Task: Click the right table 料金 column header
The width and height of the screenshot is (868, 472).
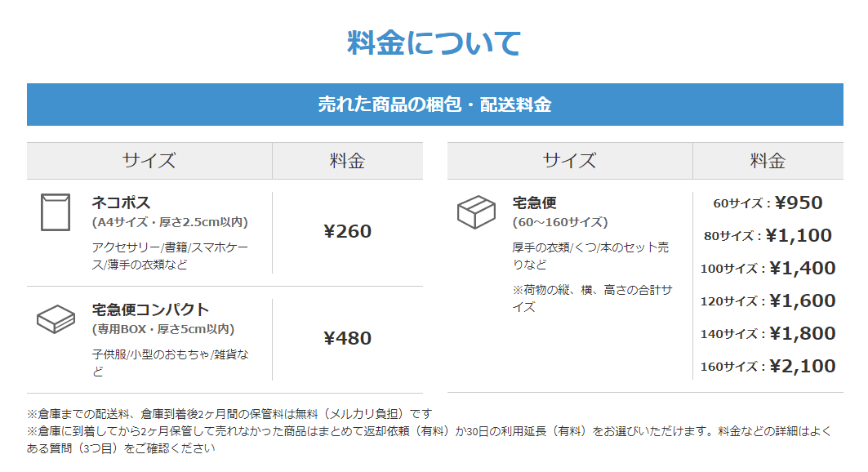Action: [x=768, y=161]
